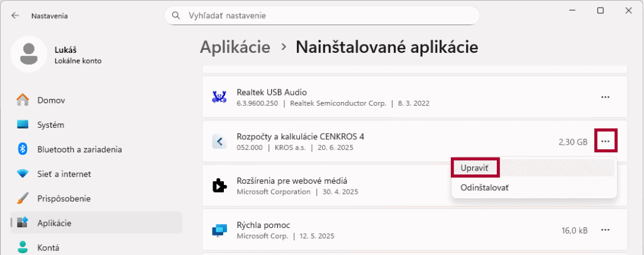
Task: Click the Aplikácie breadcrumb link
Action: tap(235, 47)
